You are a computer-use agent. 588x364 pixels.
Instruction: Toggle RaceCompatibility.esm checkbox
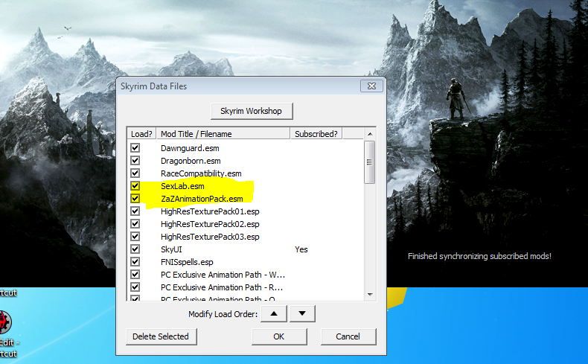pyautogui.click(x=135, y=173)
